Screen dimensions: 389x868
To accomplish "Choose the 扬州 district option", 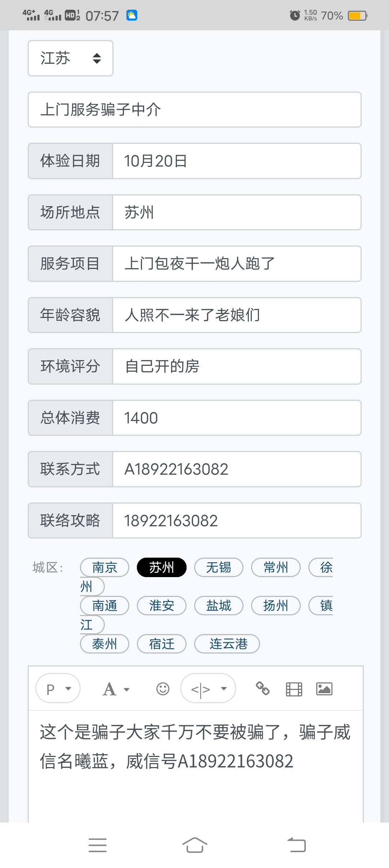I will point(276,606).
